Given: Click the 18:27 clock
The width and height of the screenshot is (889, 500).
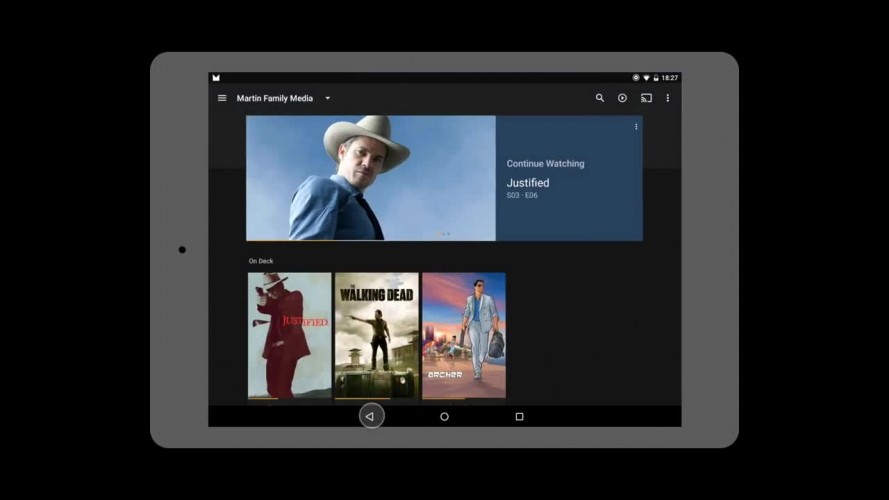Looking at the screenshot, I should (670, 78).
